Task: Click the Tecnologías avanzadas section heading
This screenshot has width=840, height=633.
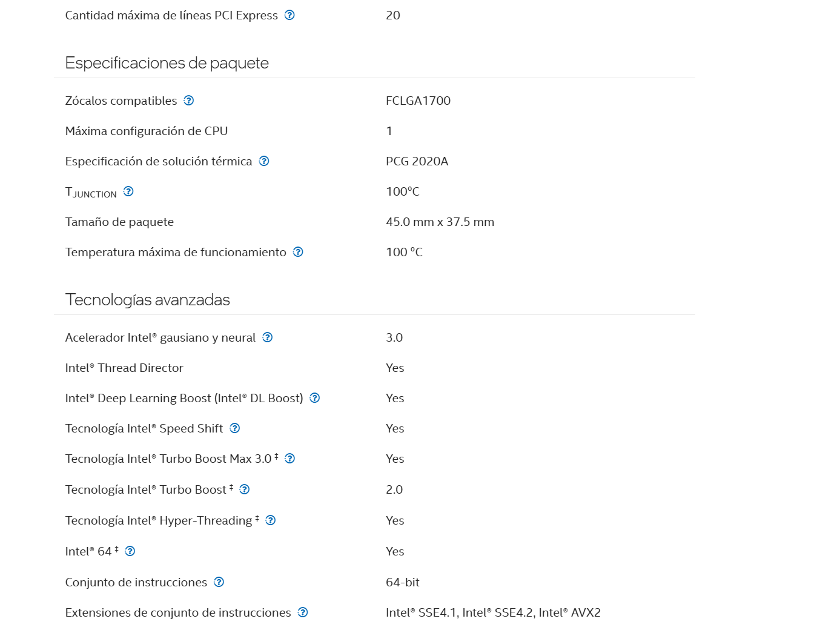Action: coord(148,300)
